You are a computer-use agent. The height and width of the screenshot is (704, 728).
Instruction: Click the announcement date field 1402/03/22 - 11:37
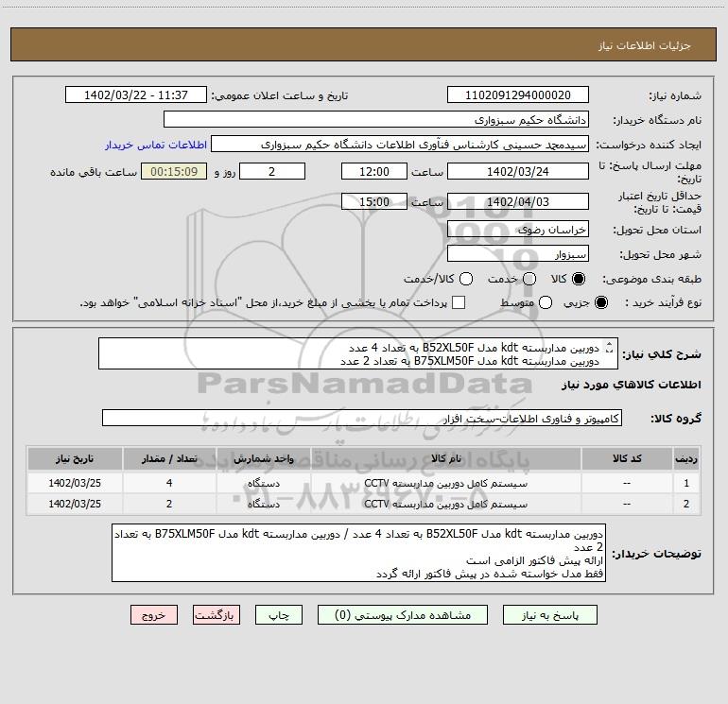click(x=136, y=95)
